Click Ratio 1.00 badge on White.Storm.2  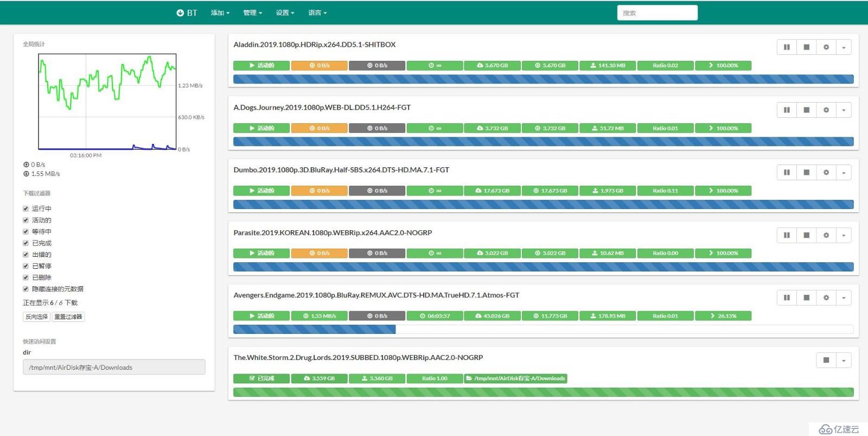point(435,378)
